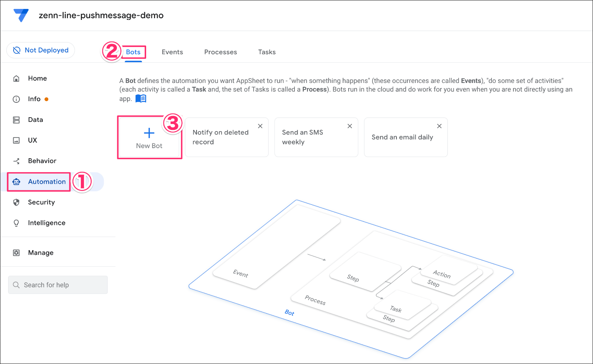593x364 pixels.
Task: Select the UX image icon
Action: (x=16, y=140)
